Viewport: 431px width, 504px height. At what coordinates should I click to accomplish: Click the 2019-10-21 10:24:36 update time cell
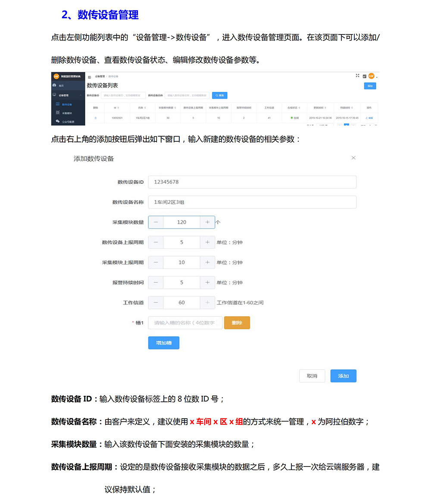tap(320, 118)
